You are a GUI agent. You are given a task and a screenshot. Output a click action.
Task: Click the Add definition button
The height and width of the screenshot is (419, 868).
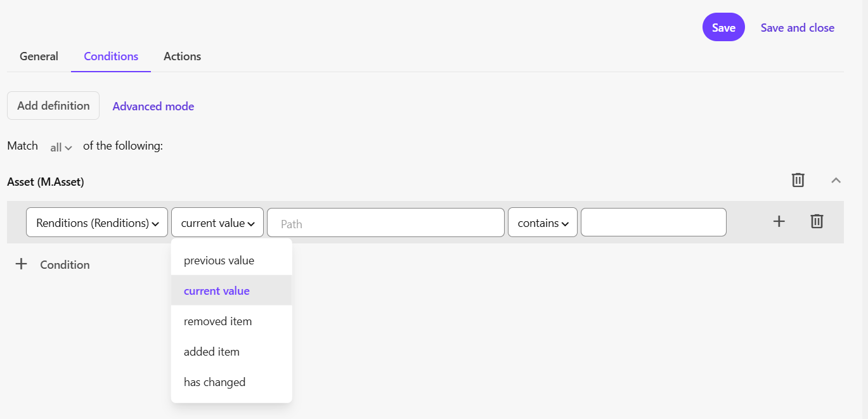click(x=53, y=106)
